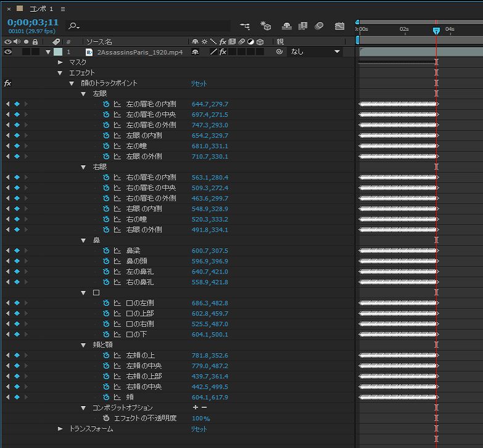The width and height of the screenshot is (483, 448).
Task: Click the compositing options minus button
Action: click(204, 407)
